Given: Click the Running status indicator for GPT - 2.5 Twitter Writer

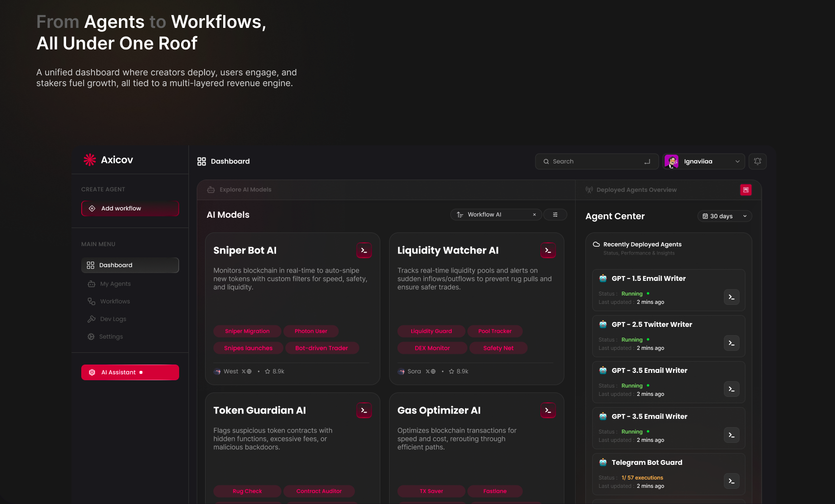Looking at the screenshot, I should pyautogui.click(x=632, y=339).
